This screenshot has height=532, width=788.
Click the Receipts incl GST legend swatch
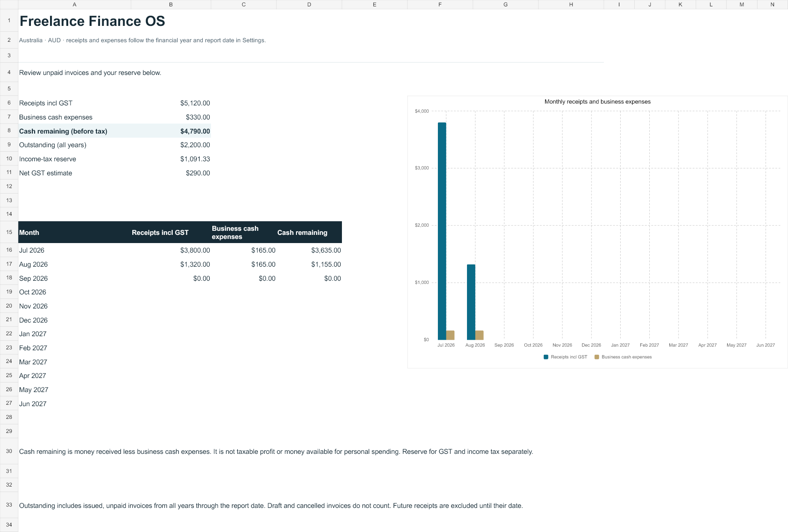point(546,357)
